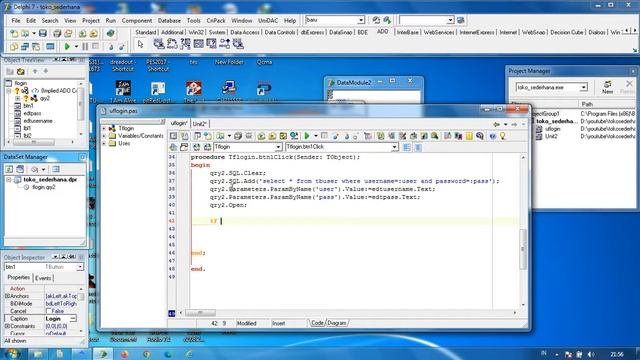640x360 pixels.
Task: Click the code editor vertical scrollbar thumb
Action: pos(523,249)
